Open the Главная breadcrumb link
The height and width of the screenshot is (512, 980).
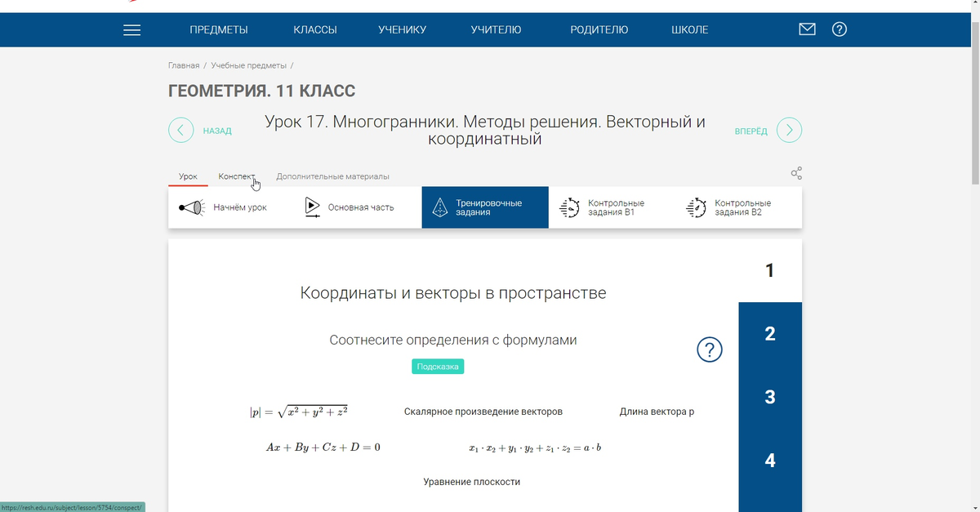(182, 65)
